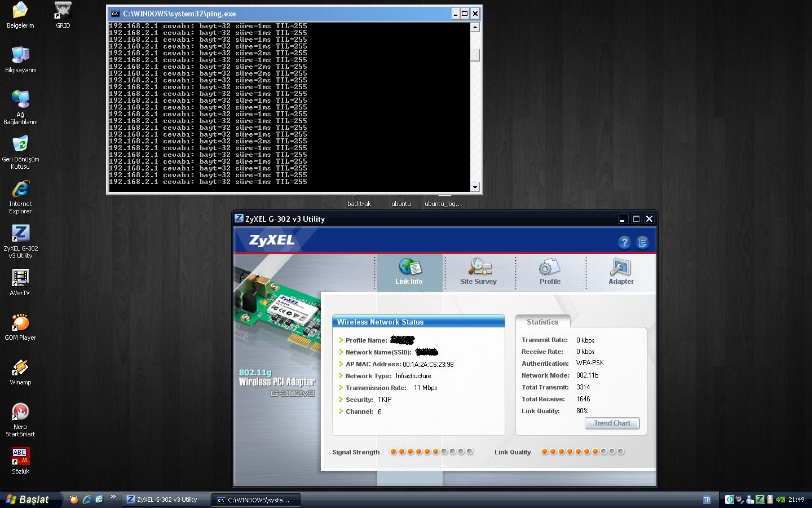Viewport: 812px width, 508px height.
Task: Click the red bars tray icon
Action: pos(770,500)
